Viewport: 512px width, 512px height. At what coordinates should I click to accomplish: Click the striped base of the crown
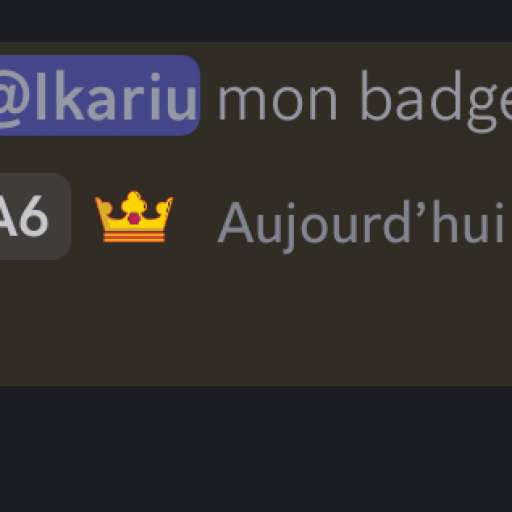tap(134, 236)
